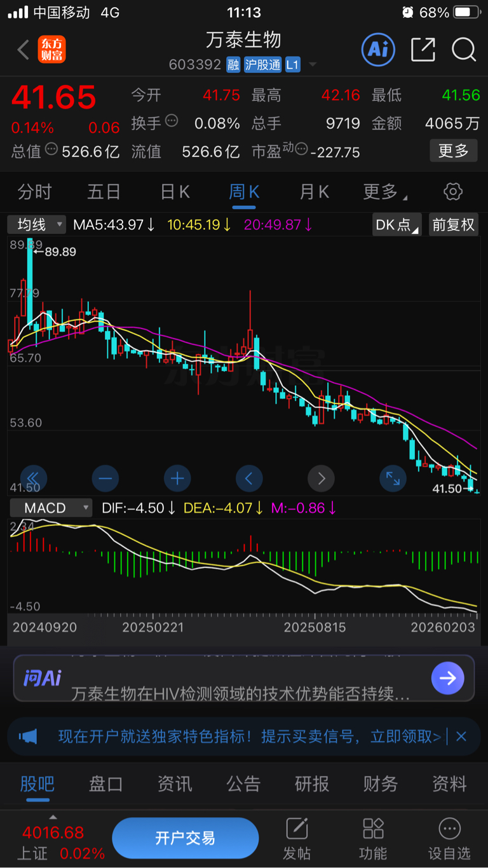This screenshot has width=488, height=868.
Task: Tap the MA5:43.97 value
Action: [x=114, y=224]
